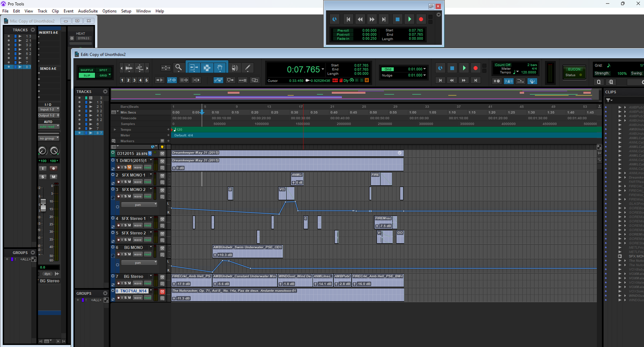Click Play in floating Transport window
644x347 pixels.
coord(409,19)
